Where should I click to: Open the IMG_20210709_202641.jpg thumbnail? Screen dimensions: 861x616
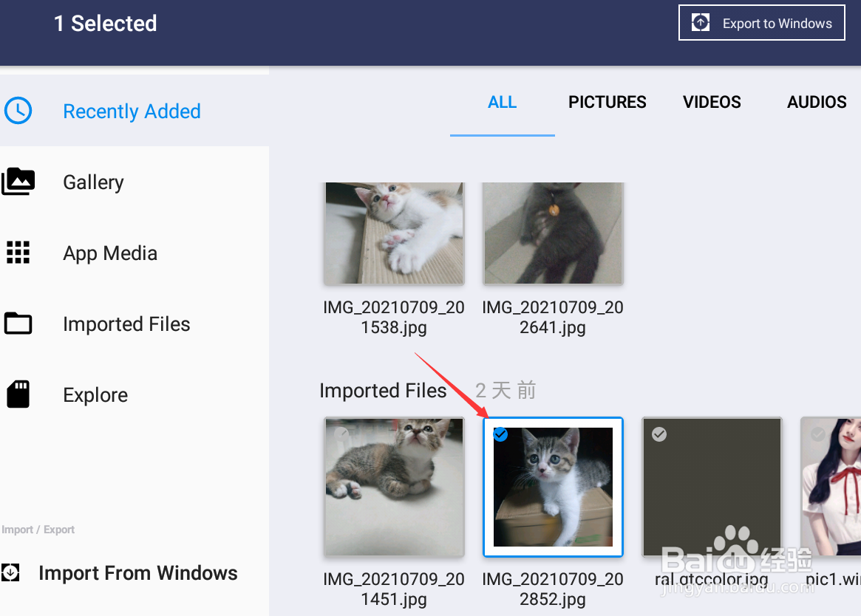click(553, 233)
